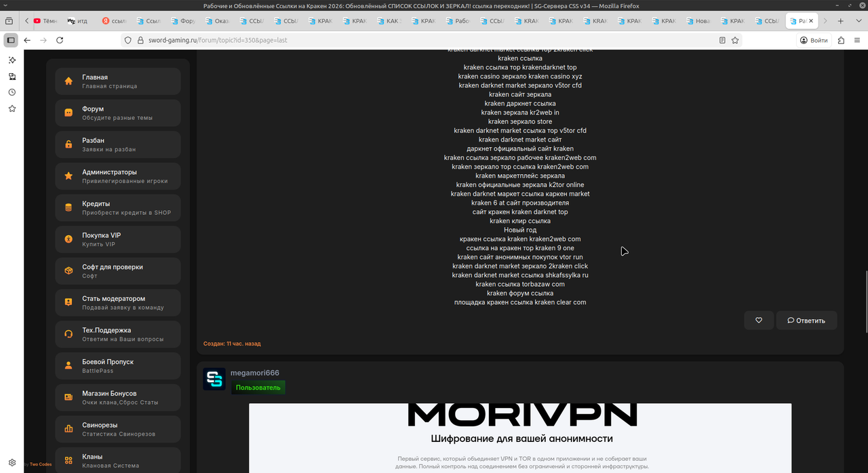The height and width of the screenshot is (473, 868).
Task: Open Кредиты shop menu item
Action: click(x=118, y=208)
